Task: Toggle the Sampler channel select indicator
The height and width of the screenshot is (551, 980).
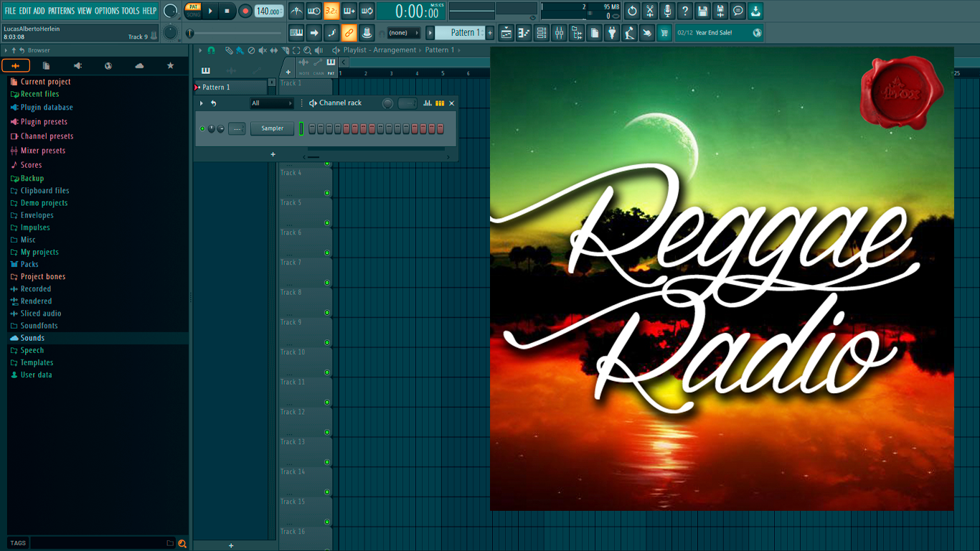Action: click(301, 128)
